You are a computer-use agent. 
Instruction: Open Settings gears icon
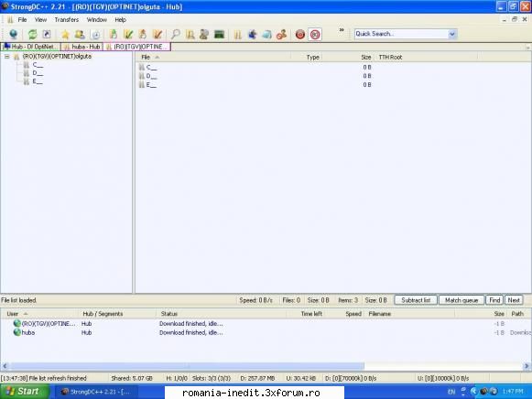click(x=282, y=34)
